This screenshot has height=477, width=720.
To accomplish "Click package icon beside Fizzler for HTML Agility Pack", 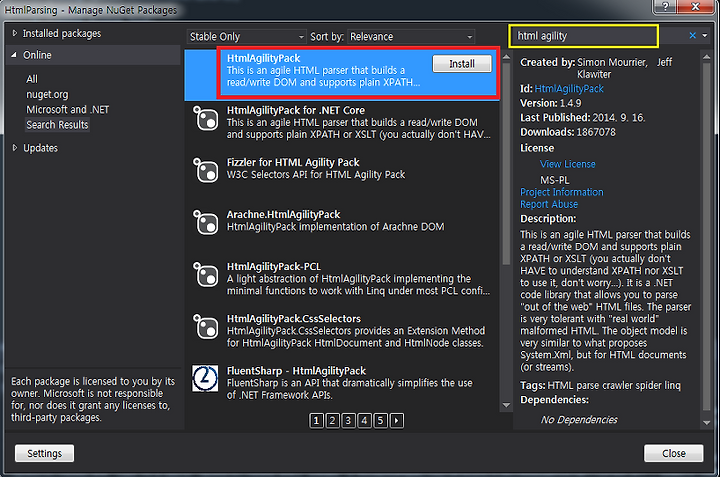I will tap(205, 171).
